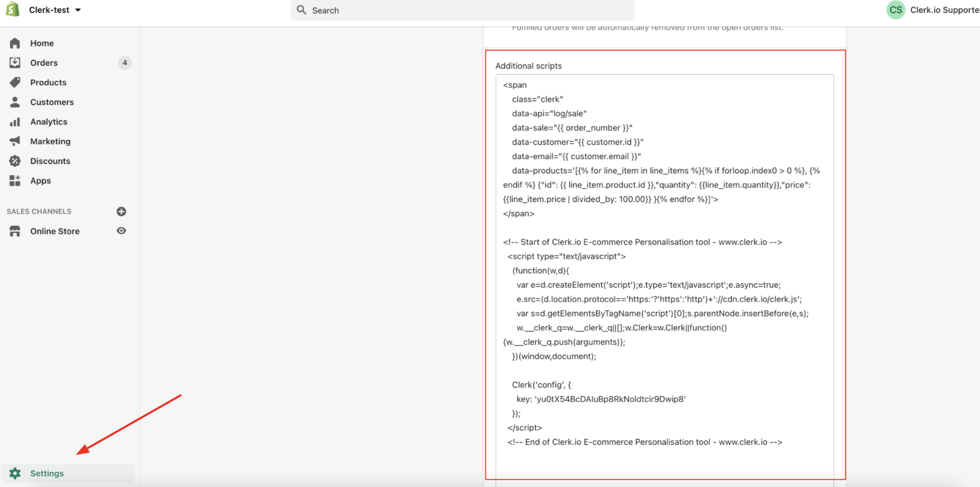Viewport: 980px width, 487px height.
Task: Open the Marketing section link
Action: (50, 141)
